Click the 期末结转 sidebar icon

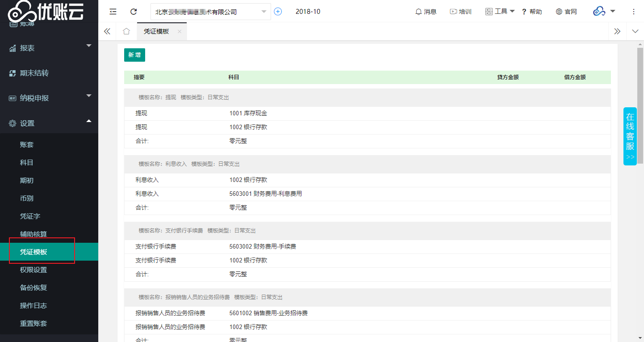click(x=13, y=73)
